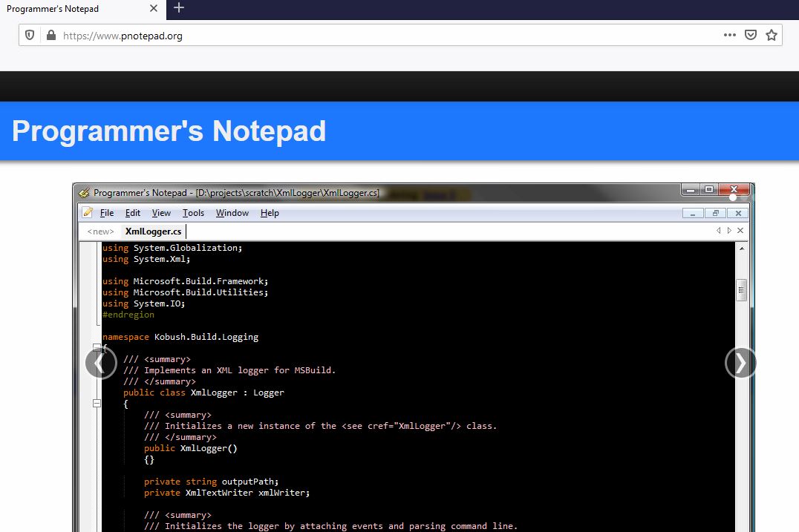Viewport: 799px width, 532px height.
Task: Show the previous screenshot with left arrow
Action: 101,363
